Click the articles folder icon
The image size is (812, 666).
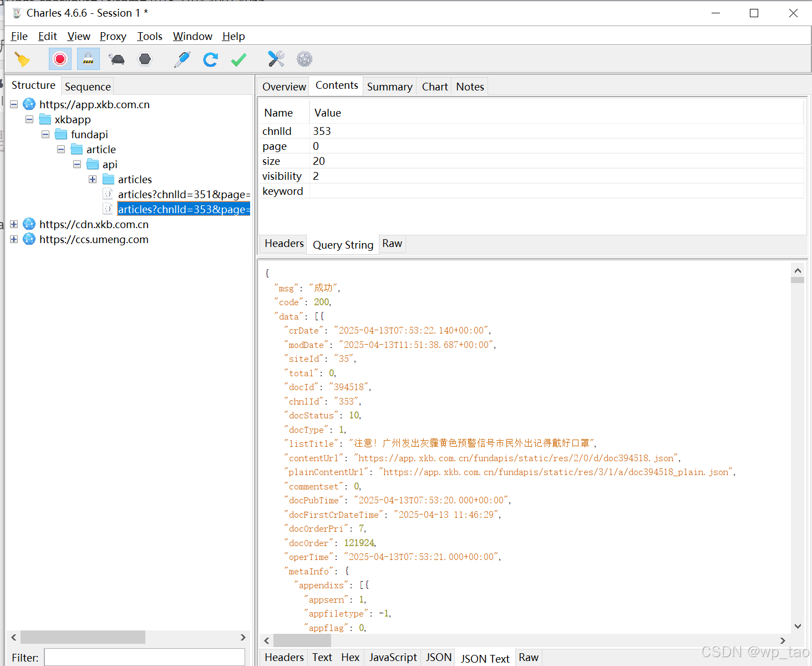coord(109,179)
